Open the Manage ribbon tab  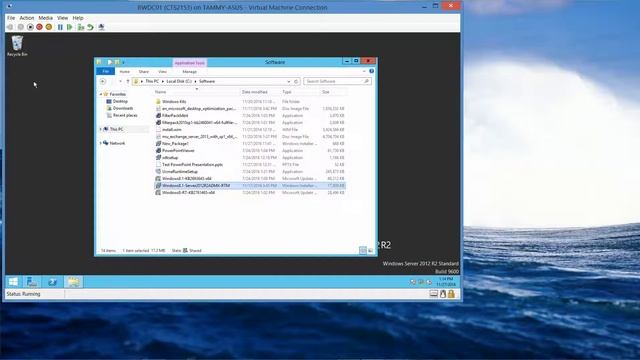click(189, 71)
